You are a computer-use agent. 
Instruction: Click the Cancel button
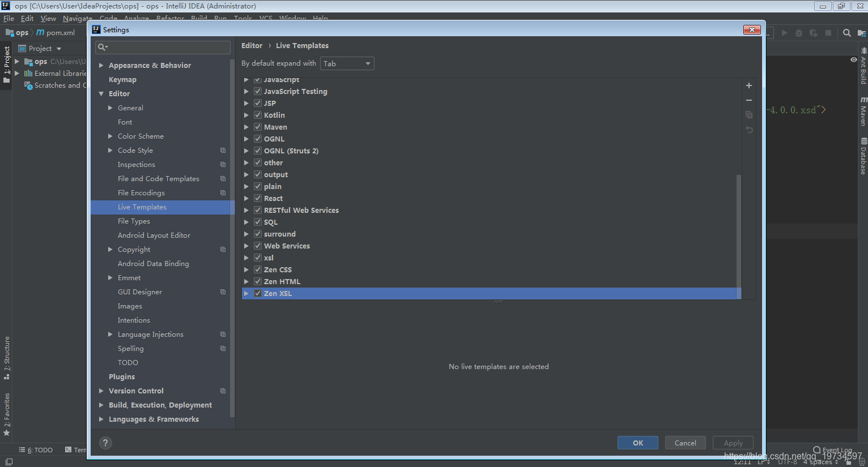[686, 443]
